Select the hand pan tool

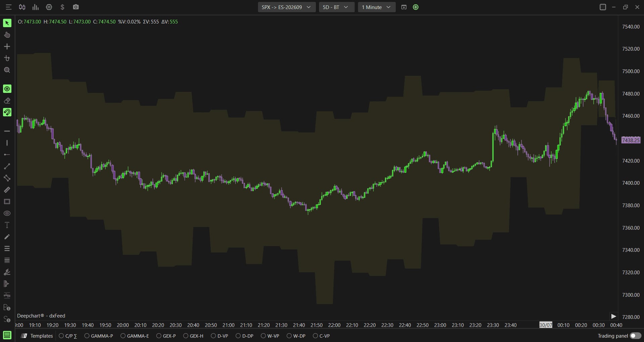pyautogui.click(x=7, y=35)
